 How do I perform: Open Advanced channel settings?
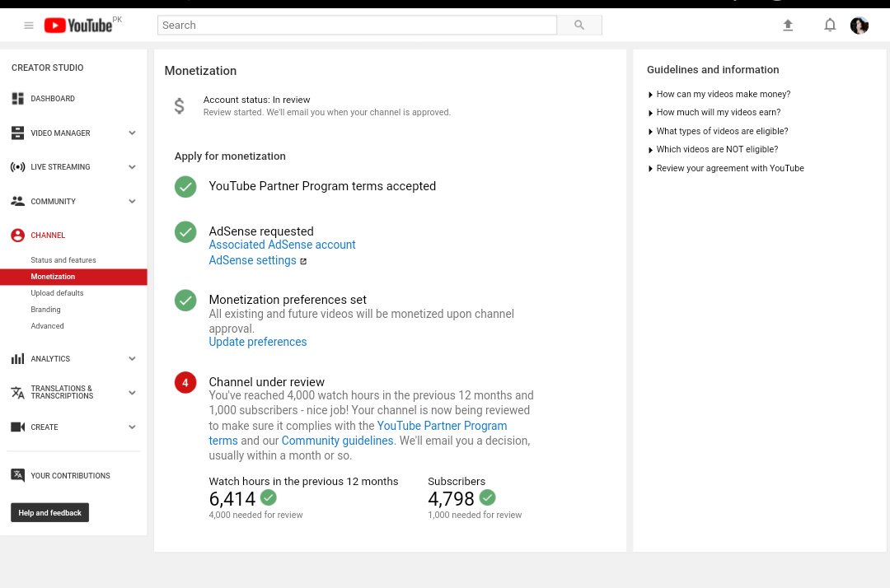point(47,326)
